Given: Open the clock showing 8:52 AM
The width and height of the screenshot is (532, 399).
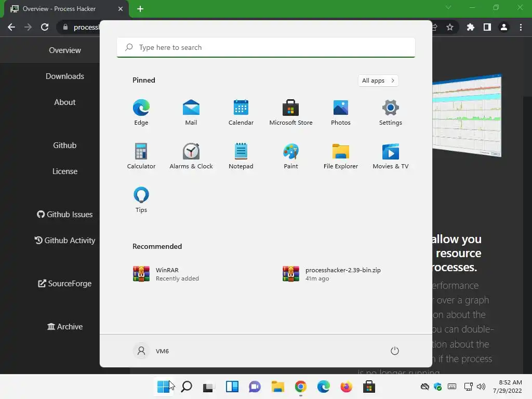Looking at the screenshot, I should (508, 387).
